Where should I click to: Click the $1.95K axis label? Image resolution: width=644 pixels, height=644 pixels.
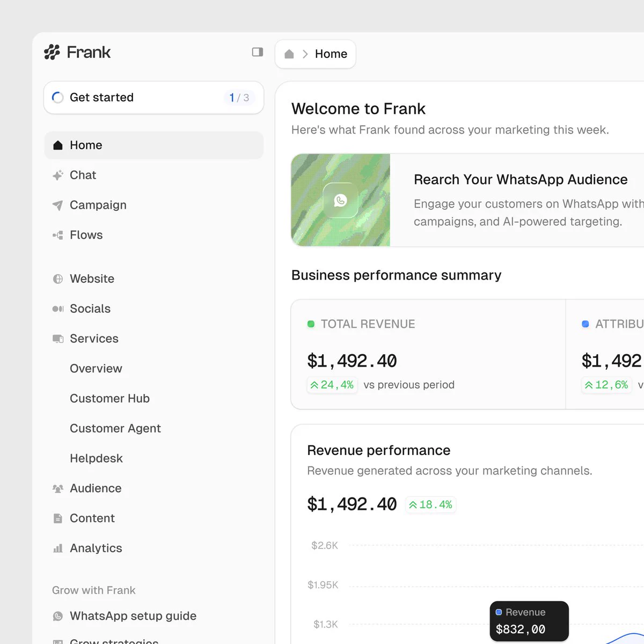[x=323, y=585]
